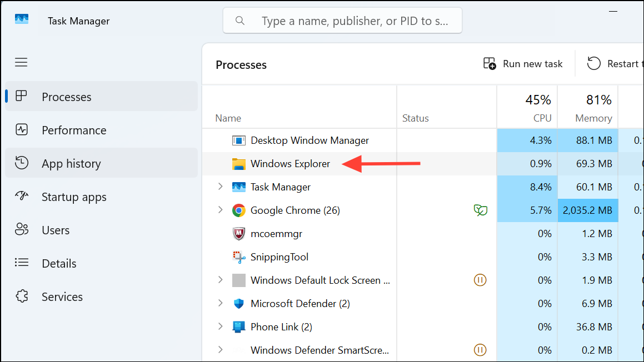Switch to the Processes page
The height and width of the screenshot is (362, 644).
coord(102,97)
